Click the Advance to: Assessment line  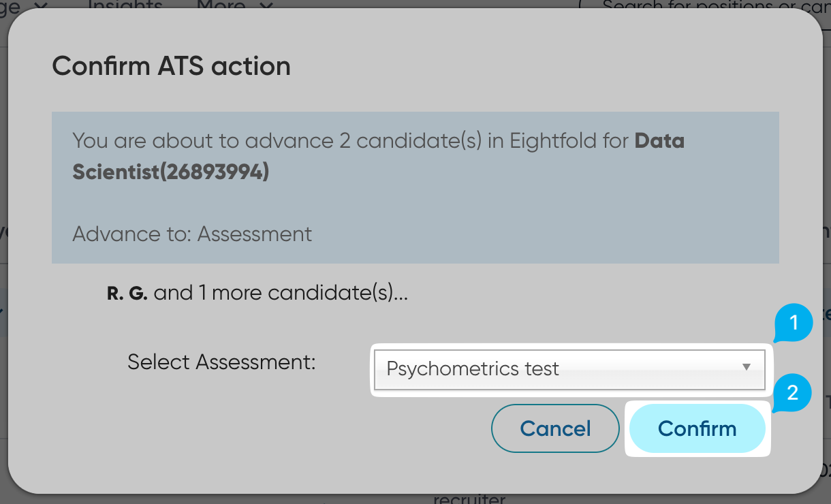point(192,234)
